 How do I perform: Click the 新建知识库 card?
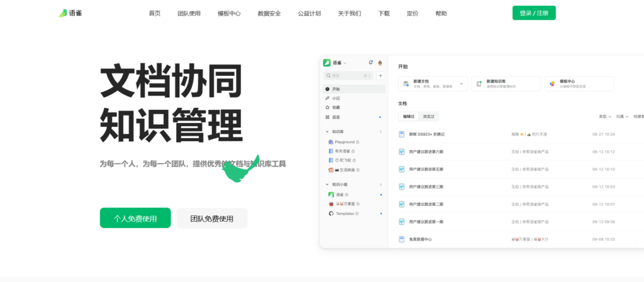tap(506, 84)
